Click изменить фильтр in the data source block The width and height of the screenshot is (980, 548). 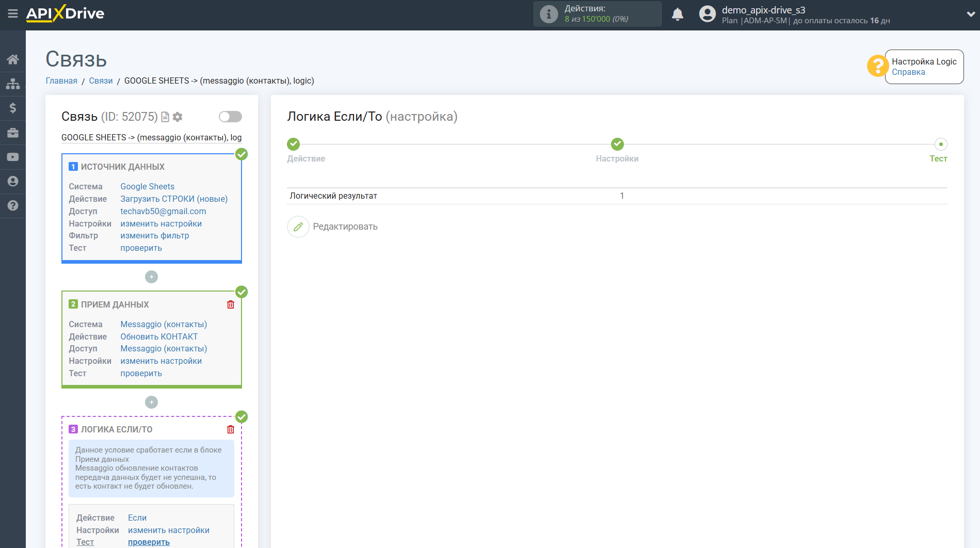pos(155,236)
